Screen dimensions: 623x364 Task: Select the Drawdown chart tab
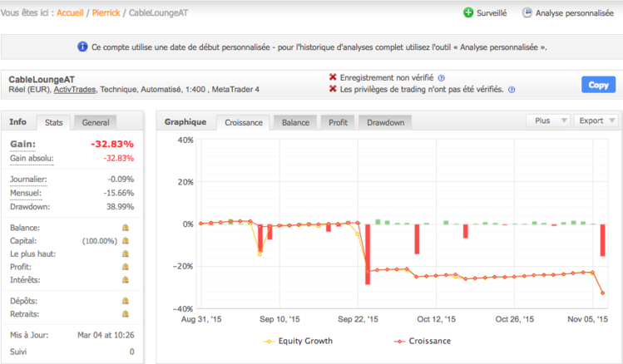pos(385,123)
